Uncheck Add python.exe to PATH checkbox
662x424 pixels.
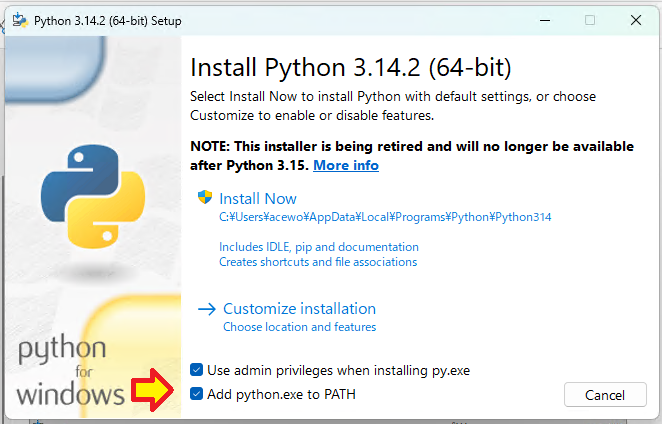click(196, 394)
